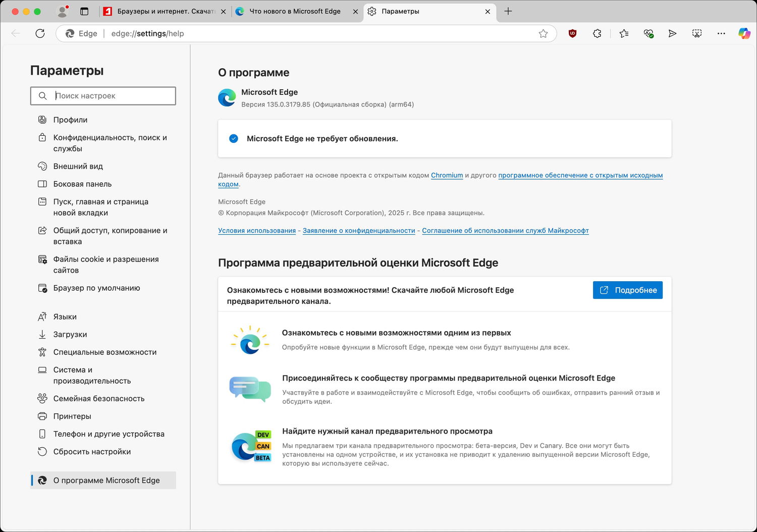757x532 pixels.
Task: Click "Ознакомьтесь с новыми возможностями одним из первых"
Action: coord(397,333)
